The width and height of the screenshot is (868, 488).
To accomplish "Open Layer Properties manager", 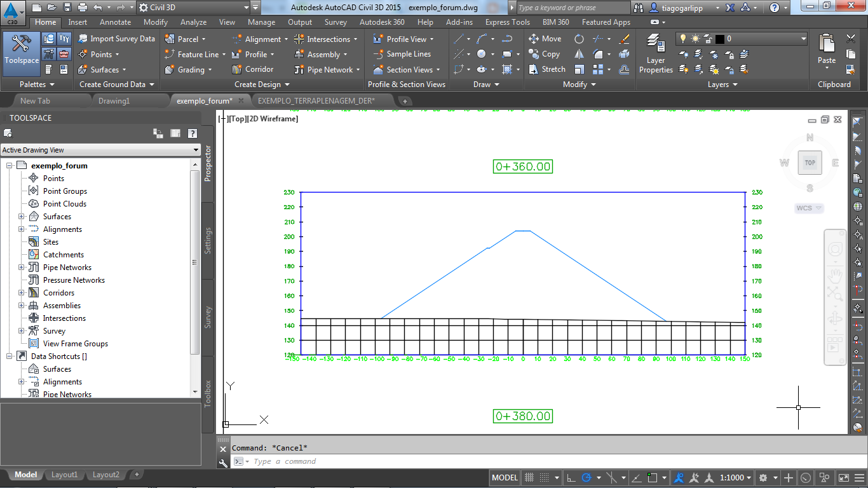I will 656,54.
